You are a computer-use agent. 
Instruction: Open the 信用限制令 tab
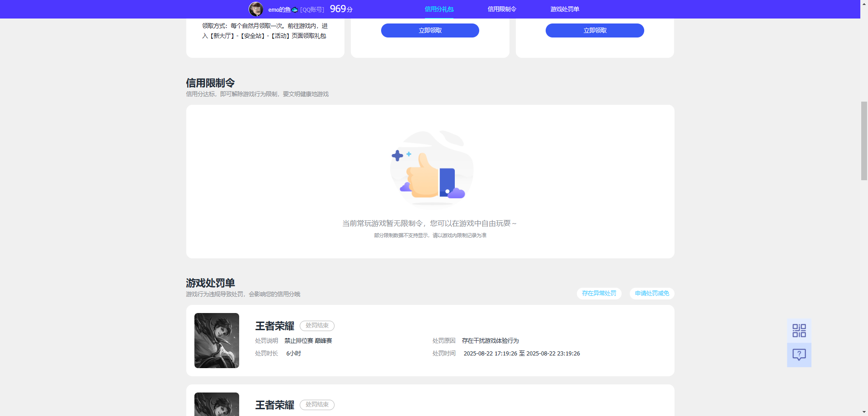pyautogui.click(x=501, y=9)
